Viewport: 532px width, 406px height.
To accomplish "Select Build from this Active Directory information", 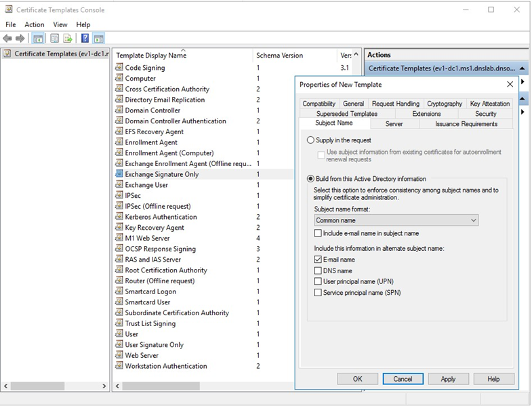I will [310, 178].
